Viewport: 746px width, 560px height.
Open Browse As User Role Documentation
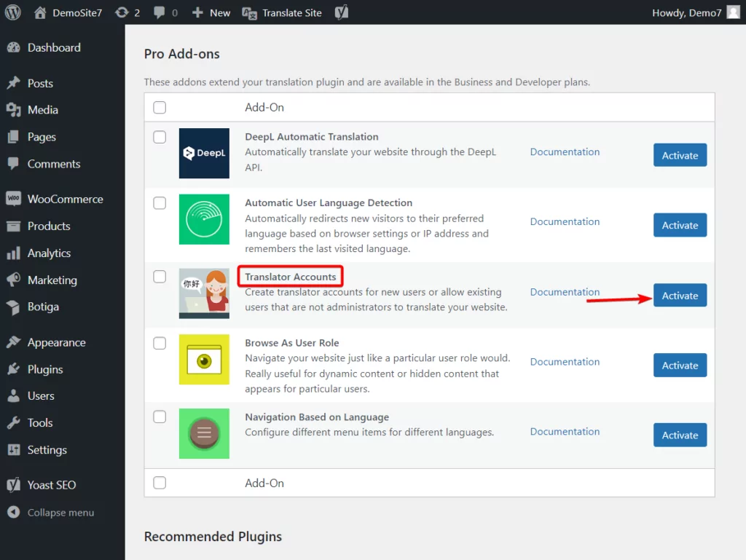click(565, 362)
